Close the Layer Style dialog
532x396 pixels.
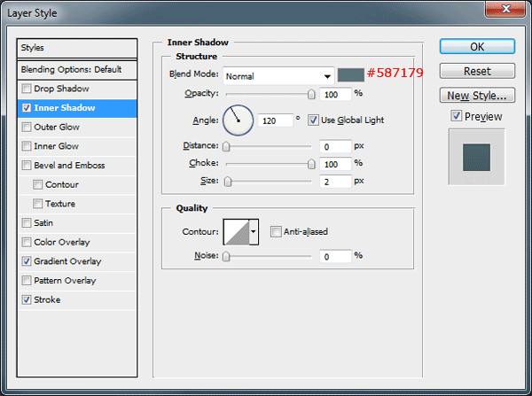point(505,9)
